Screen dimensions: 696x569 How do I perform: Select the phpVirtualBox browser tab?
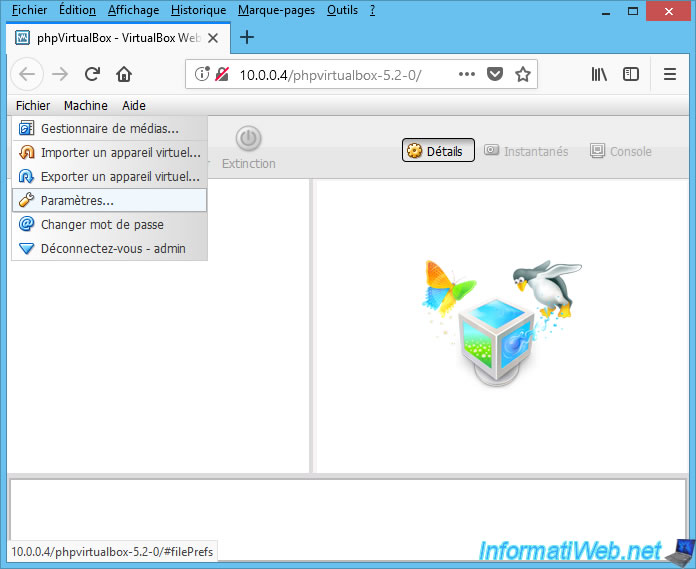click(119, 38)
